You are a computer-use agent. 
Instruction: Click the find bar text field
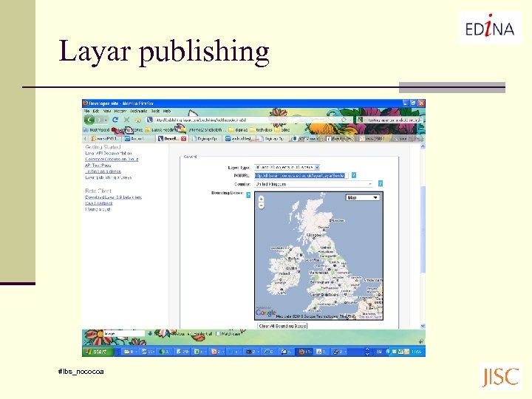tap(124, 333)
